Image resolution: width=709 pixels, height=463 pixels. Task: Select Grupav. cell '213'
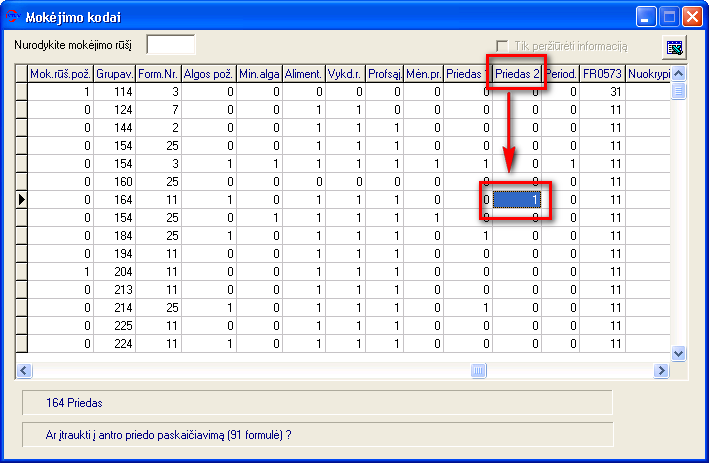(x=114, y=290)
